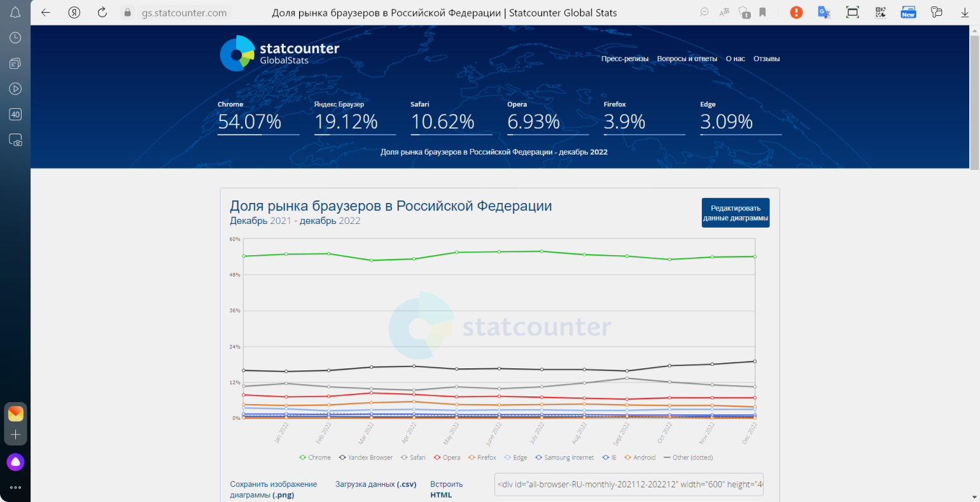Click Сохранить изображение диаграммы (.png) link

click(x=274, y=489)
